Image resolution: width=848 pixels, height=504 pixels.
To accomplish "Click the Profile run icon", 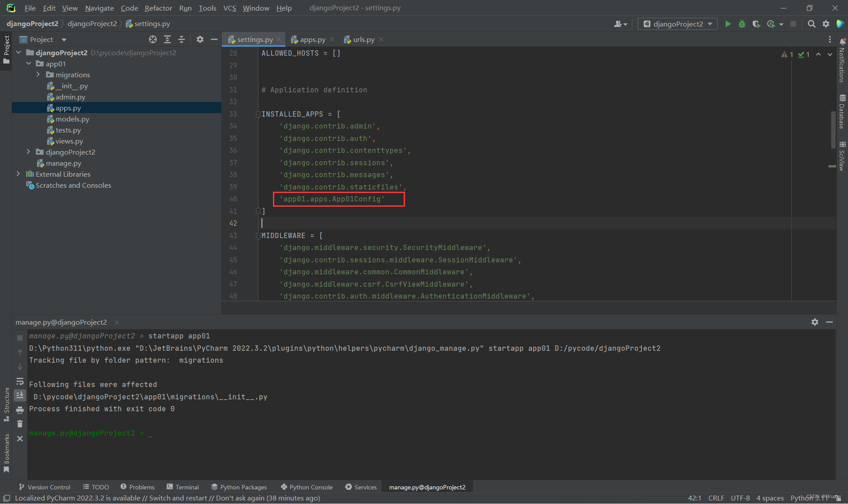I will click(771, 24).
